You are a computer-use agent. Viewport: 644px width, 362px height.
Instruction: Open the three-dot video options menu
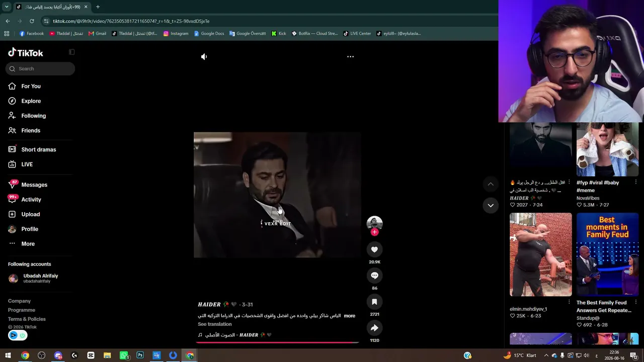tap(350, 57)
